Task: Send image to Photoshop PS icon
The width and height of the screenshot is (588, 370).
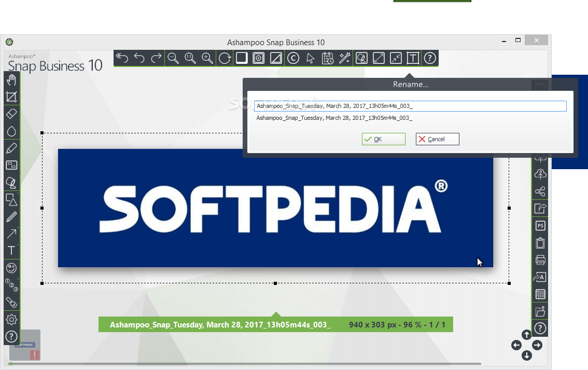Action: pos(540,226)
